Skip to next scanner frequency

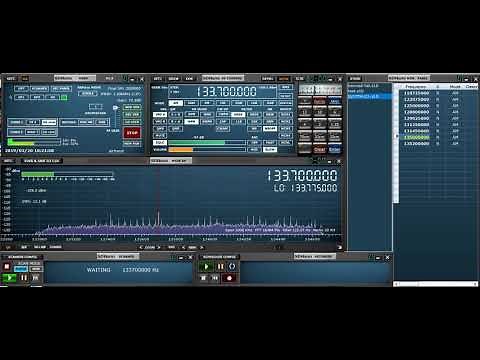(36, 278)
